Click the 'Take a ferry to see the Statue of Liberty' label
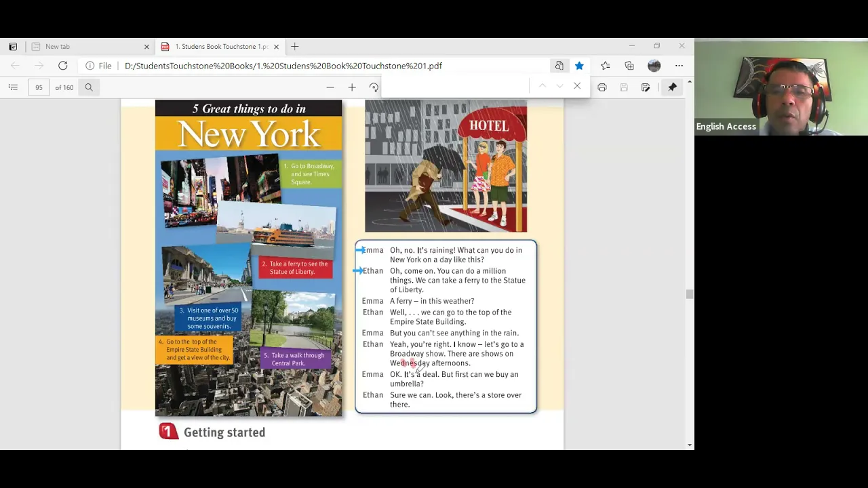Viewport: 868px width, 488px height. coord(296,268)
